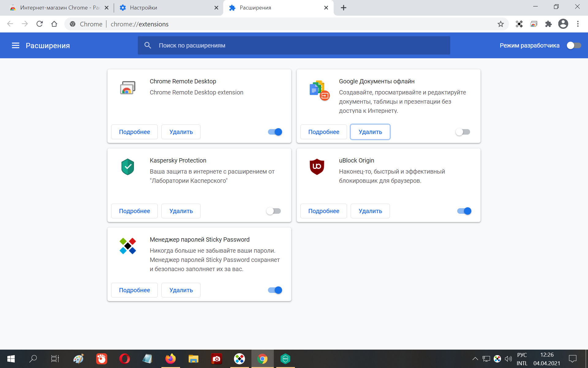This screenshot has height=368, width=588.
Task: Open a new tab with plus button
Action: click(344, 8)
